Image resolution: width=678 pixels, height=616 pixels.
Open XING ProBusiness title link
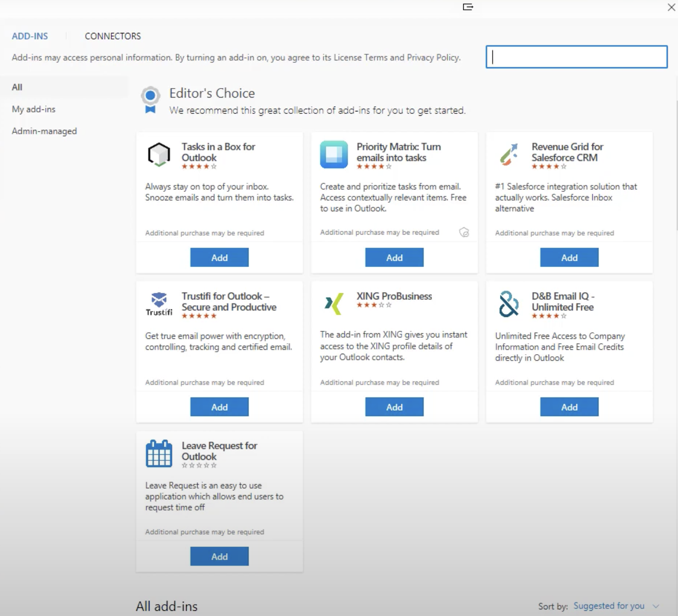394,296
